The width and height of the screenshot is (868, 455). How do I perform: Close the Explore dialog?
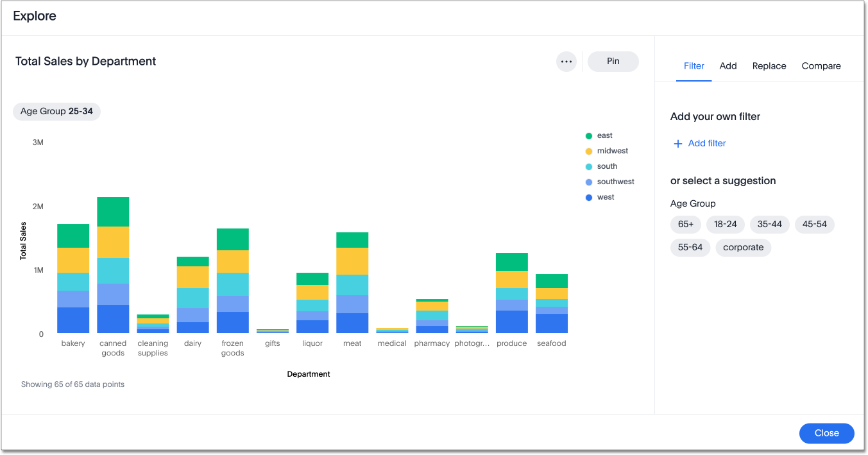pyautogui.click(x=826, y=433)
